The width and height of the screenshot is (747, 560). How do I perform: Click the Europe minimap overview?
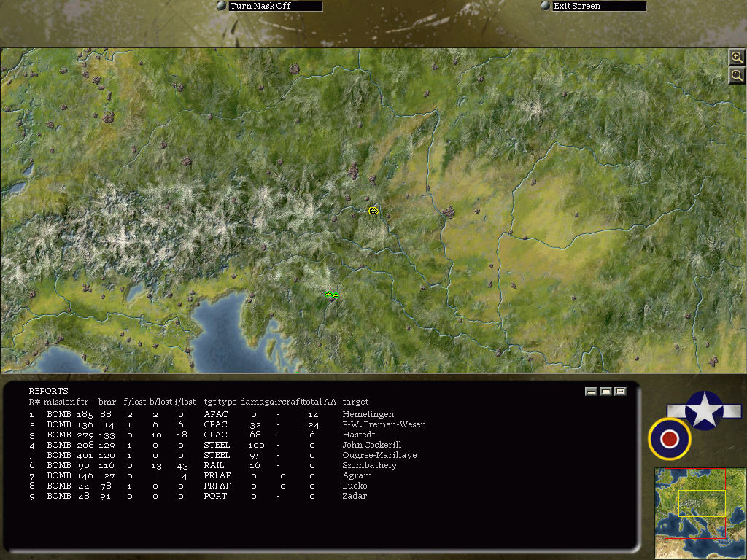point(700,513)
